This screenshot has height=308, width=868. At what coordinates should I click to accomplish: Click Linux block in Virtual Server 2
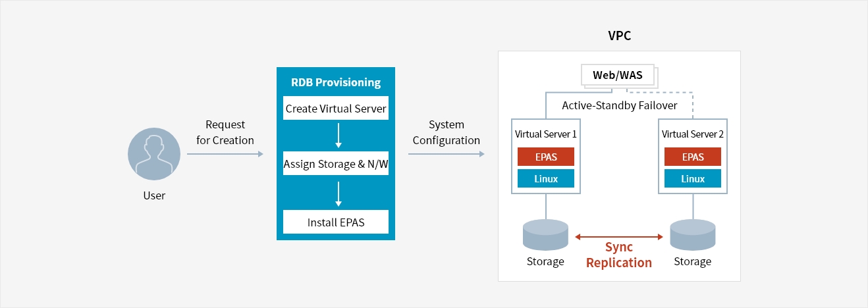coord(692,178)
